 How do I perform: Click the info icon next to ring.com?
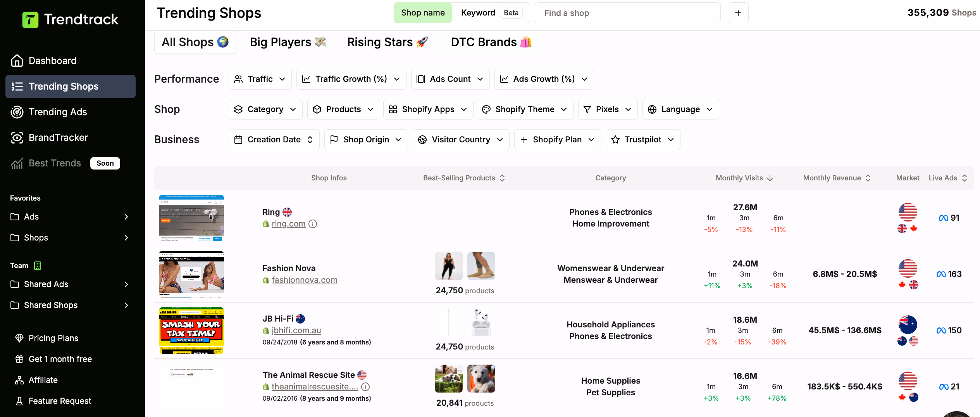[313, 224]
